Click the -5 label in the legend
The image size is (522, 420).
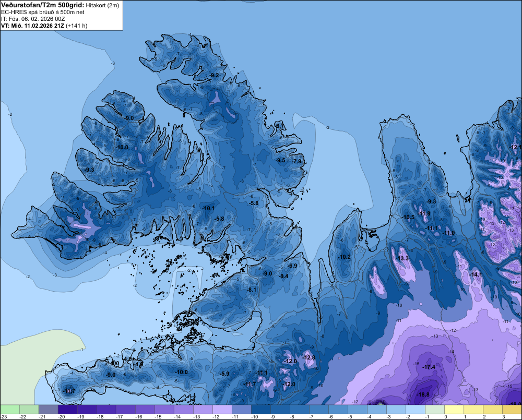[x=350, y=417]
